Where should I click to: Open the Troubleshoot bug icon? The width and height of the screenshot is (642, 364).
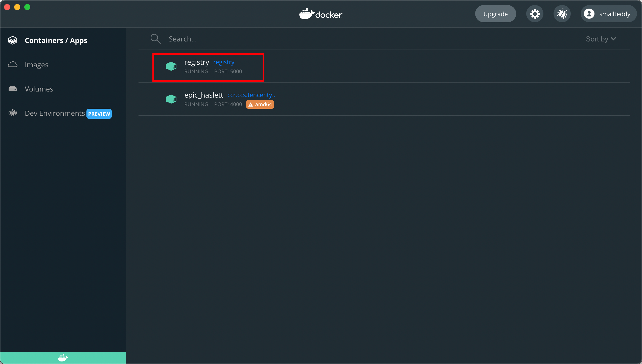click(x=562, y=14)
